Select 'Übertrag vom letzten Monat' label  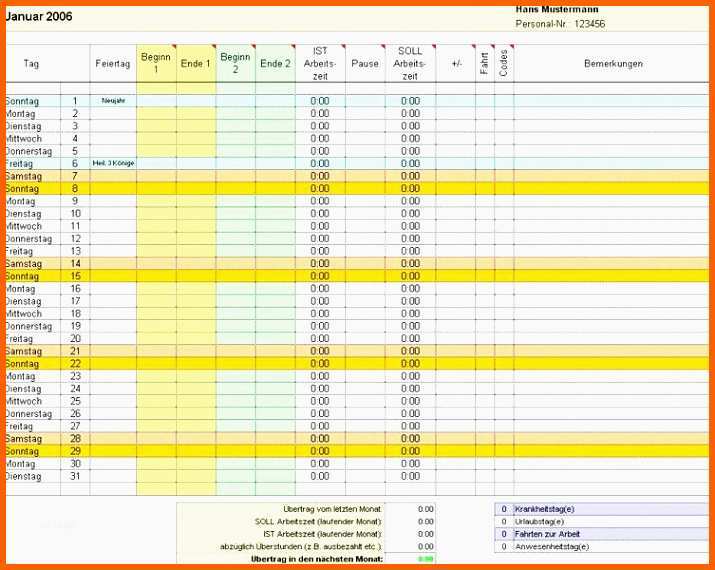coord(332,509)
